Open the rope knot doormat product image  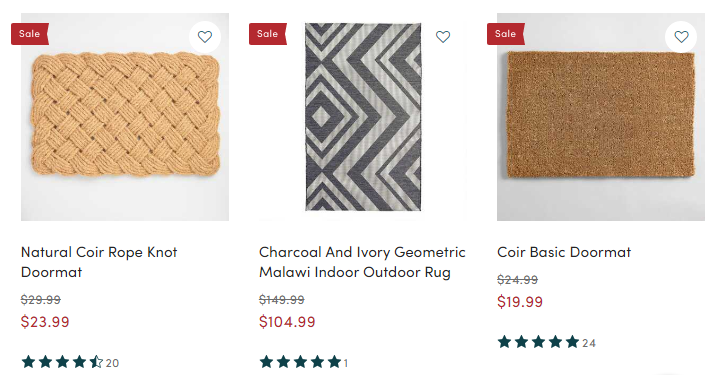[125, 117]
